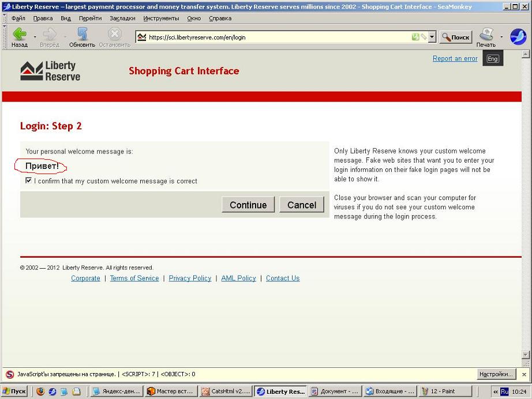This screenshot has height=399, width=532.
Task: Click the Liberty Reserve favicon in address bar
Action: click(142, 37)
